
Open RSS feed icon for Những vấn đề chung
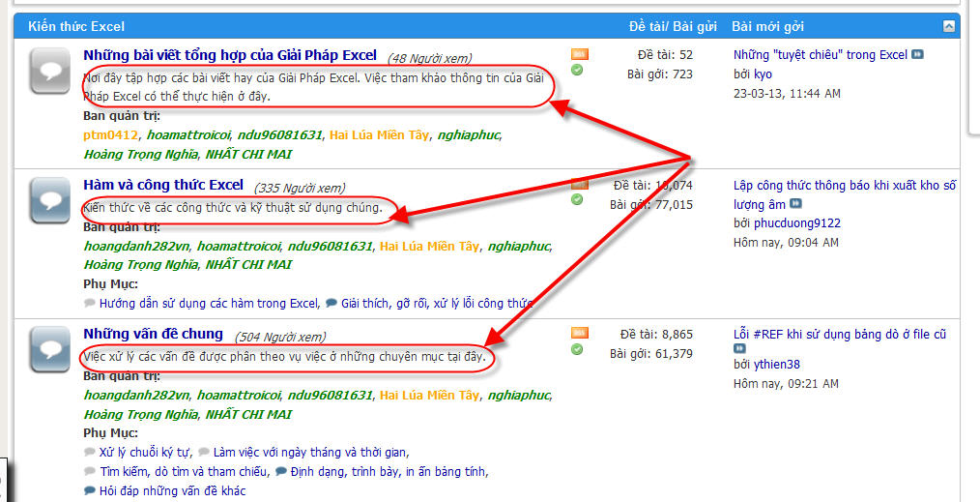click(579, 333)
